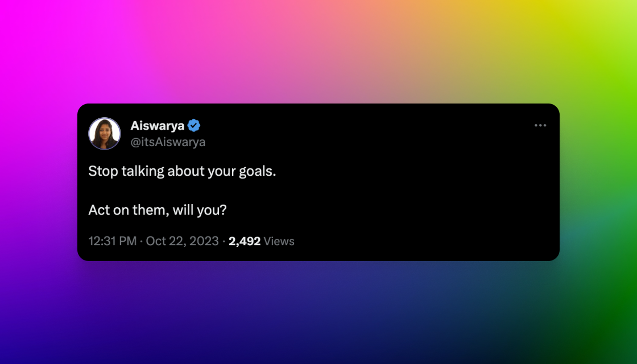Select the line 'Stop talking about your goals.'
Viewport: 637px width, 364px height.
click(x=182, y=171)
